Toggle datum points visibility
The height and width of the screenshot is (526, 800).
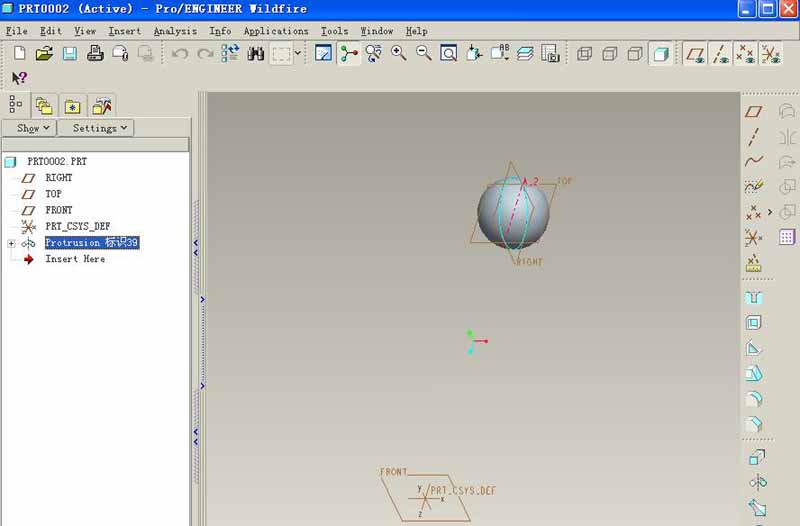(x=745, y=53)
